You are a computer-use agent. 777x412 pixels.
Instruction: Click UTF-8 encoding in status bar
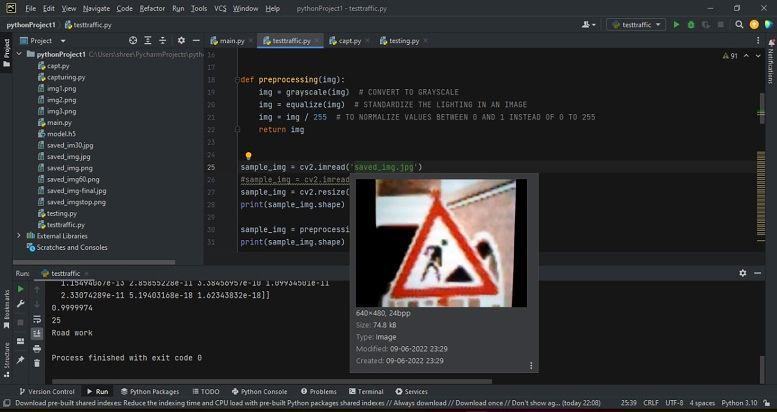[674, 403]
